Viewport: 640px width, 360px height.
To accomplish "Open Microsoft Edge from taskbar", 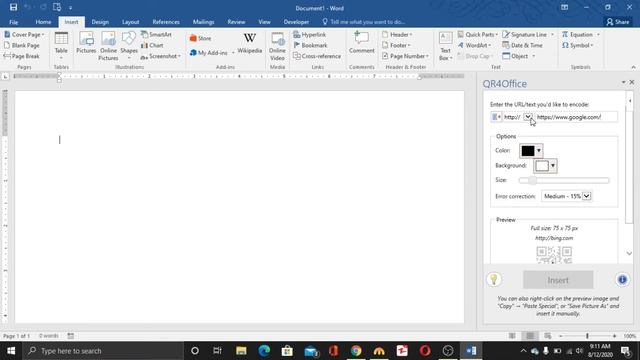I will click(x=264, y=351).
